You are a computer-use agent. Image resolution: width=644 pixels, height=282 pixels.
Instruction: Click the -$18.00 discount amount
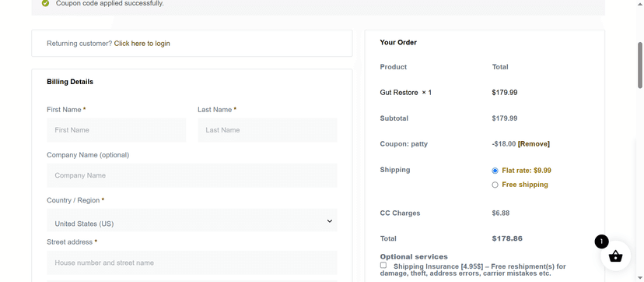click(x=503, y=144)
